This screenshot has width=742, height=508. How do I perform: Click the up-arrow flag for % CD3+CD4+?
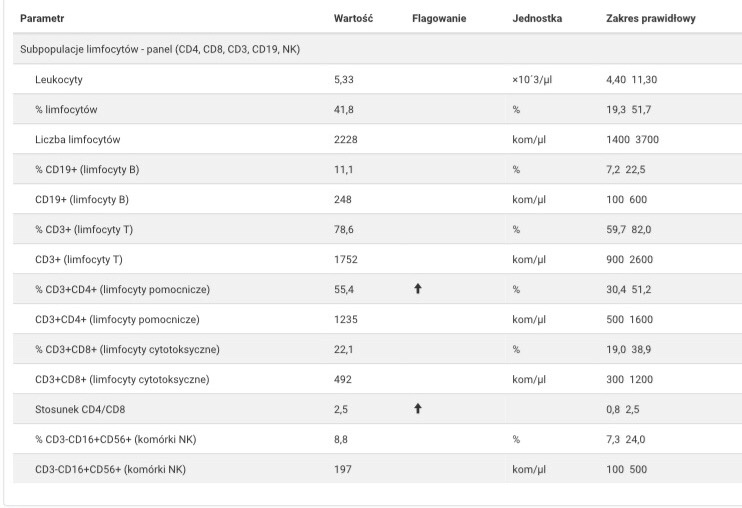click(x=417, y=289)
